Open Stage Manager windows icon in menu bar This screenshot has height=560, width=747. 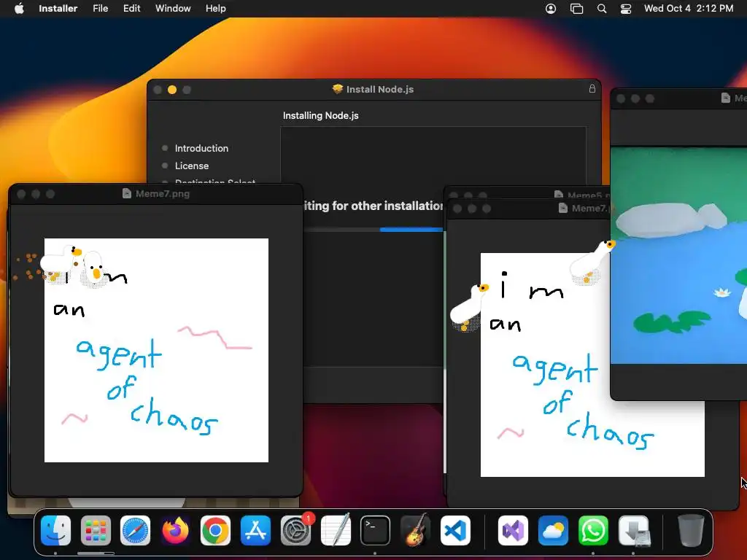click(576, 9)
